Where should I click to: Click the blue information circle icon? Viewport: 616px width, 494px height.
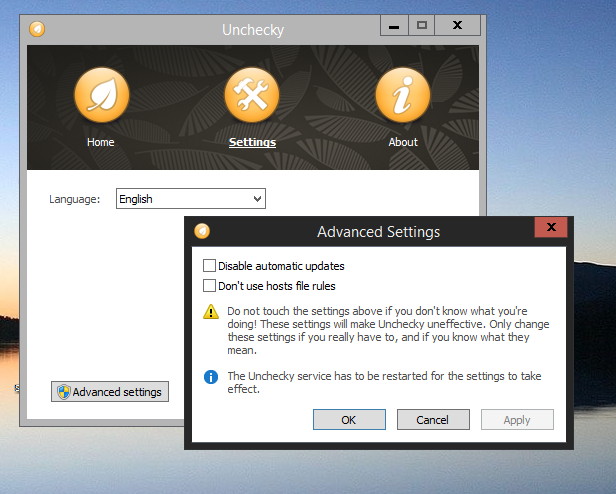pyautogui.click(x=211, y=377)
